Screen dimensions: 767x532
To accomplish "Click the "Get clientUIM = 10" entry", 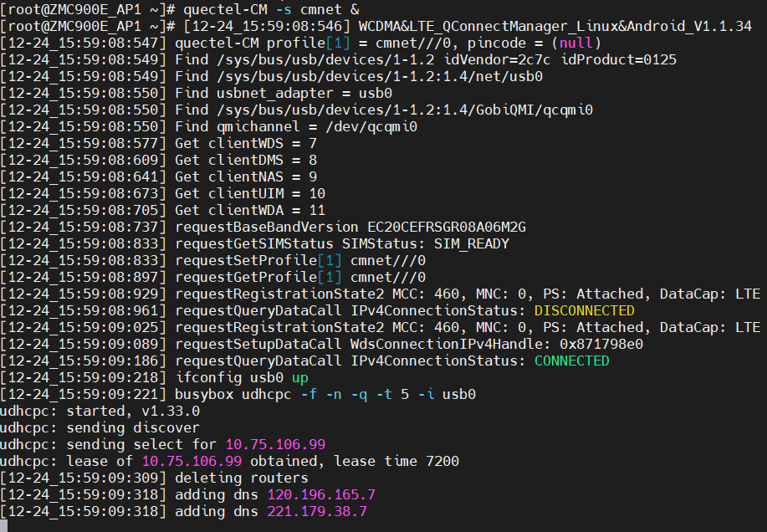I will point(250,193).
